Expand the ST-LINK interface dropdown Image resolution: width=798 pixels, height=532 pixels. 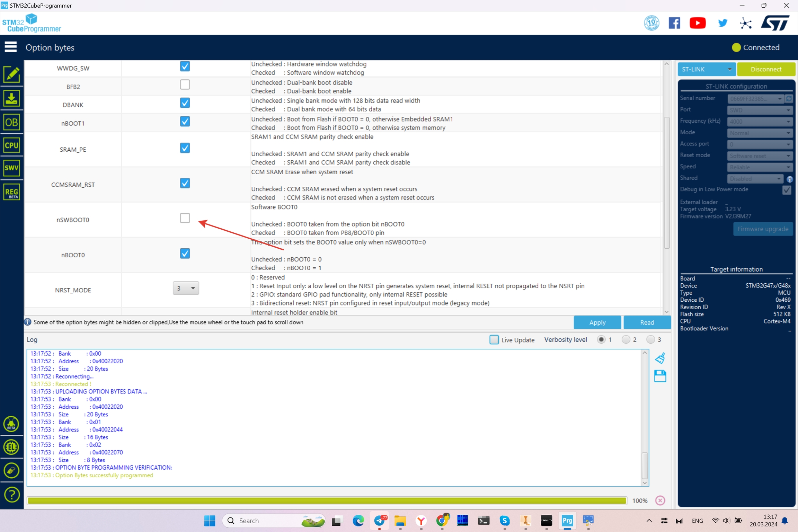click(x=707, y=69)
